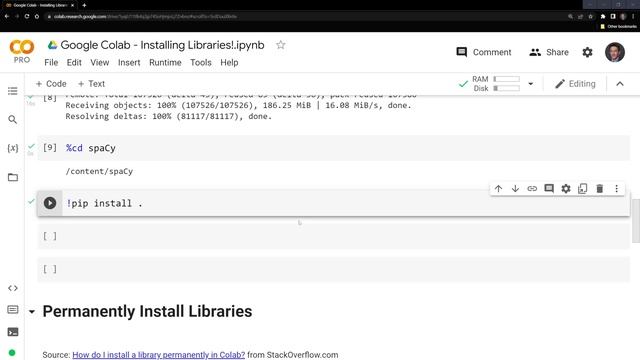640x360 pixels.
Task: Click the %cd spaCy code cell
Action: tap(333, 148)
